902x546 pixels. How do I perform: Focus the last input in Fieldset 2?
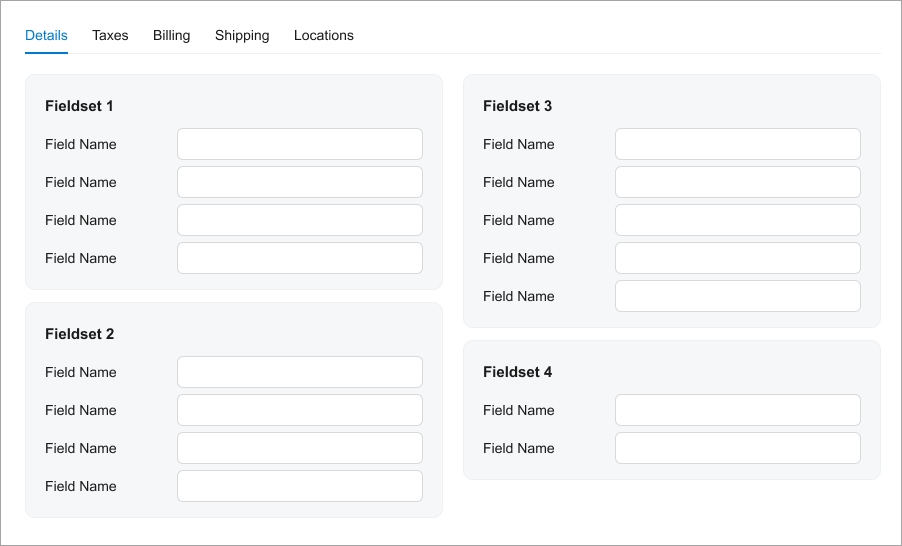(x=300, y=486)
